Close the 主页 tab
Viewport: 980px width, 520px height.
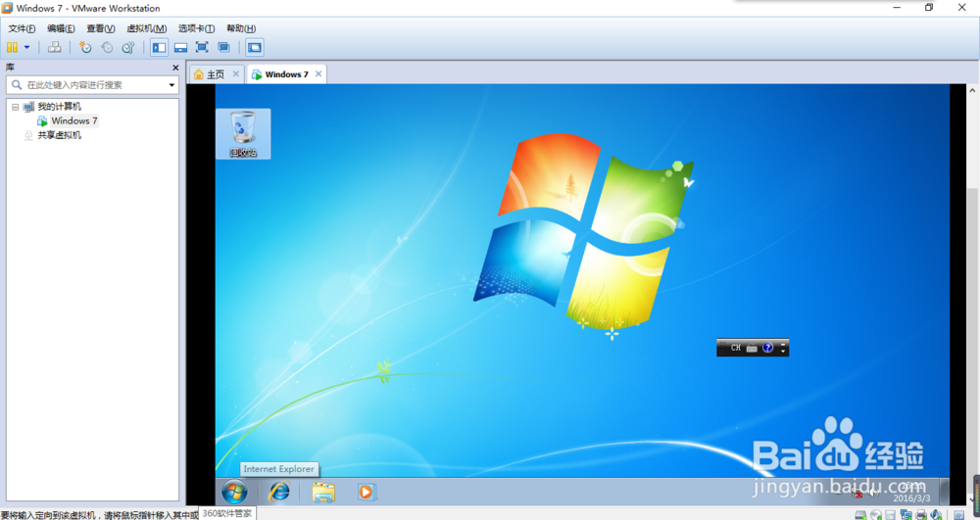(235, 74)
